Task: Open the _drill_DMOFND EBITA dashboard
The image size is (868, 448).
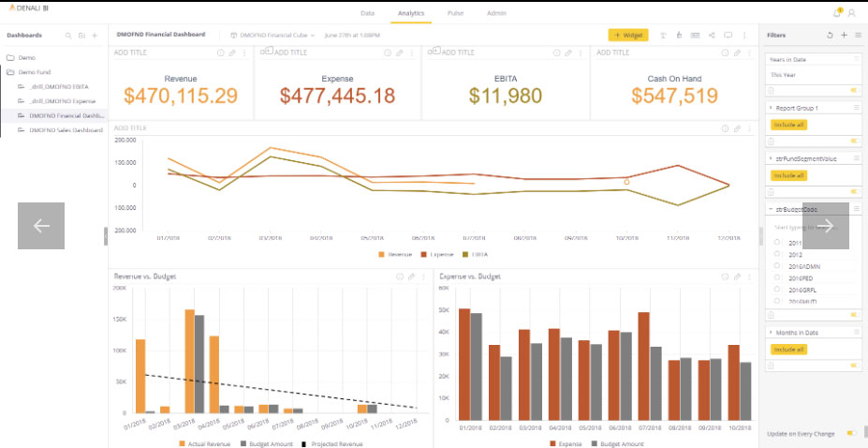Action: 59,87
